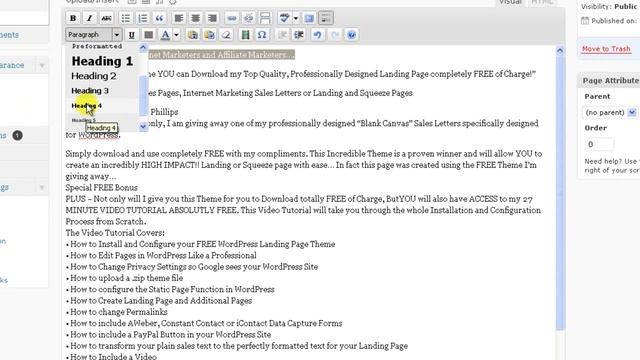Justify text with align full
The width and height of the screenshot is (640, 360).
pos(149,35)
